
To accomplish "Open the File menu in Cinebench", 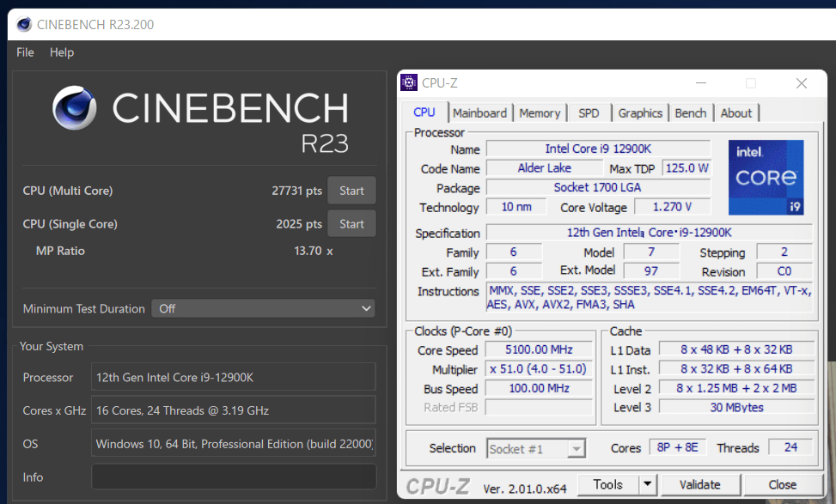I will click(25, 52).
